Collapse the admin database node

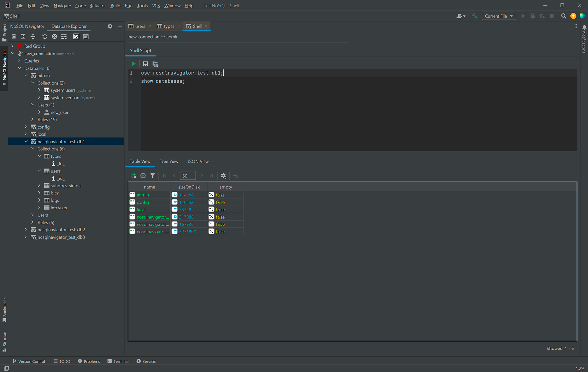(x=26, y=75)
